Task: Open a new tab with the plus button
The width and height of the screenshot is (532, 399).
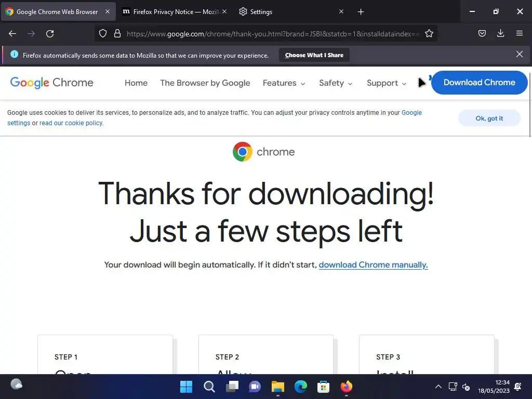Action: click(x=361, y=12)
